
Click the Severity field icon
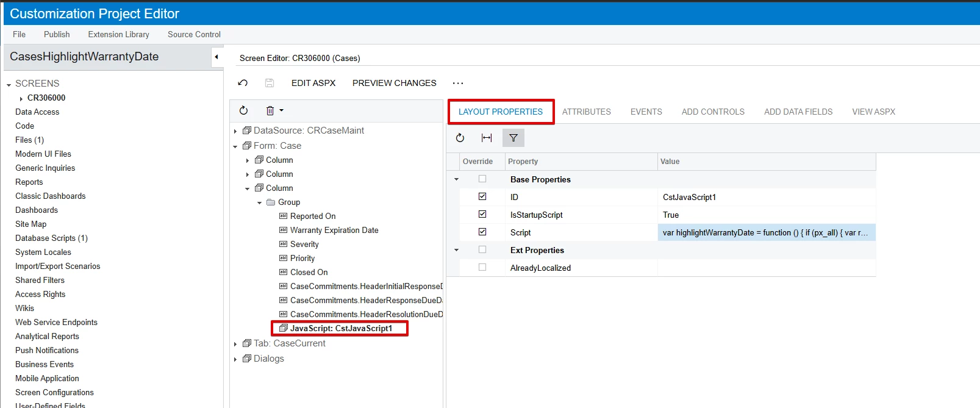[283, 244]
